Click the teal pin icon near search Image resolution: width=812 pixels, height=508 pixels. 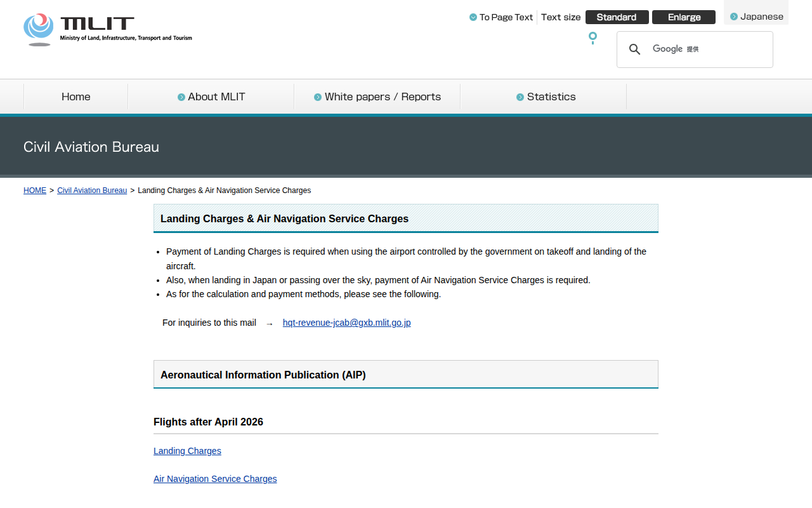point(593,38)
